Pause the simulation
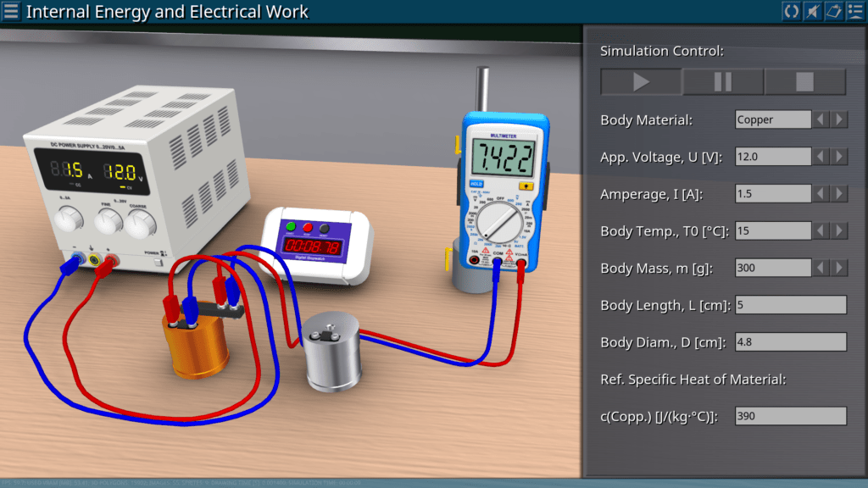Image resolution: width=868 pixels, height=488 pixels. pos(723,82)
